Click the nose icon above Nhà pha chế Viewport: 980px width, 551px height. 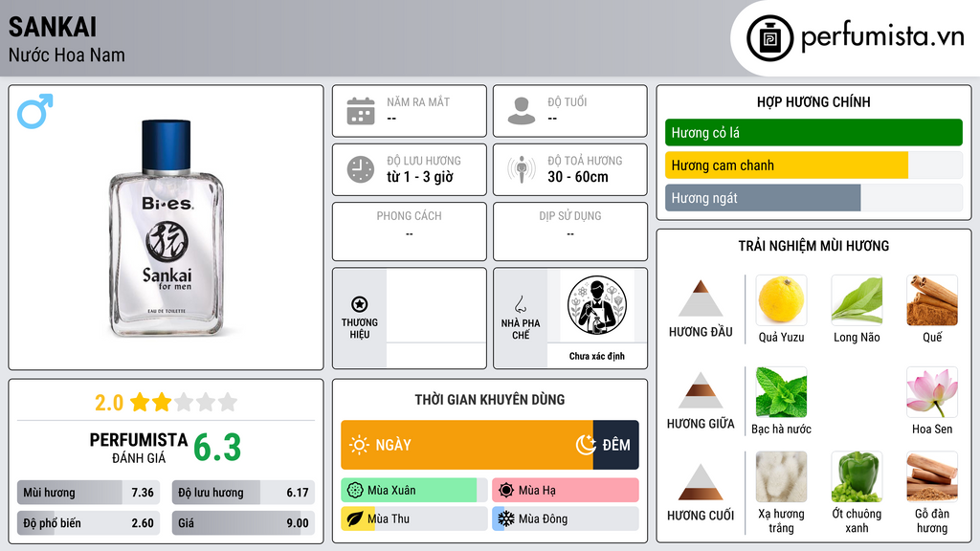pyautogui.click(x=520, y=304)
